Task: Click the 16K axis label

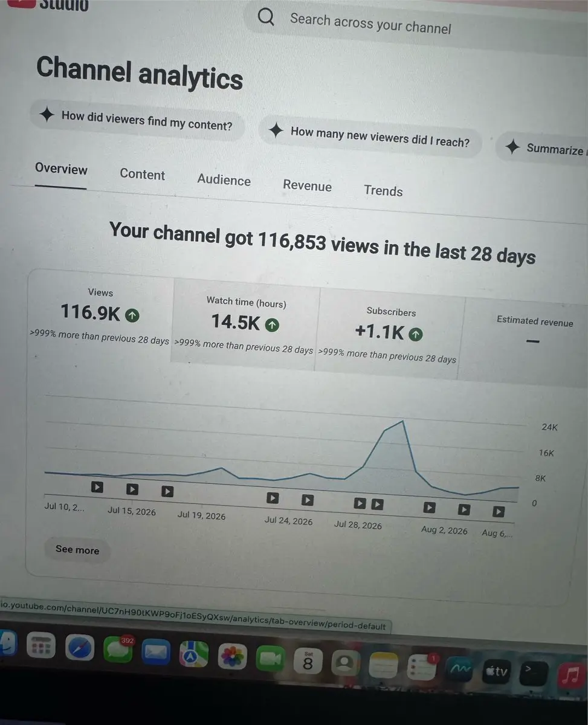Action: click(546, 453)
